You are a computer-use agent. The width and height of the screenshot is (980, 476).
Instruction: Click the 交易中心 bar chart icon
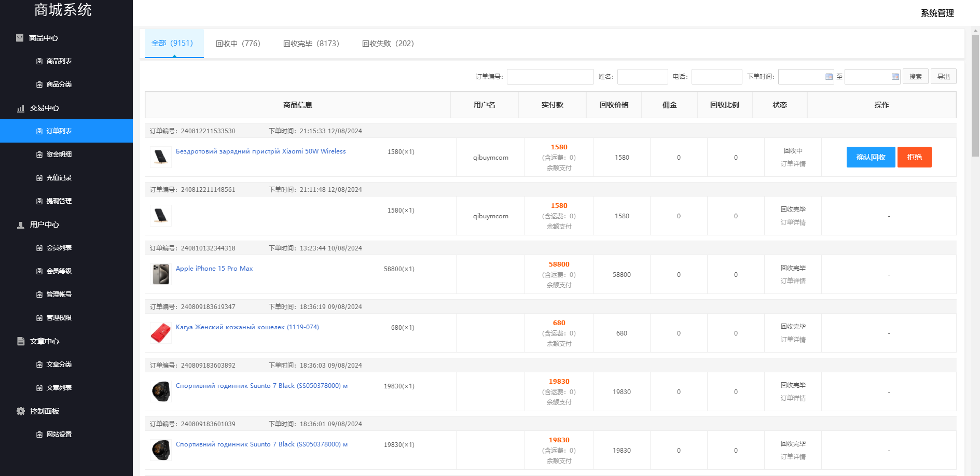click(21, 108)
